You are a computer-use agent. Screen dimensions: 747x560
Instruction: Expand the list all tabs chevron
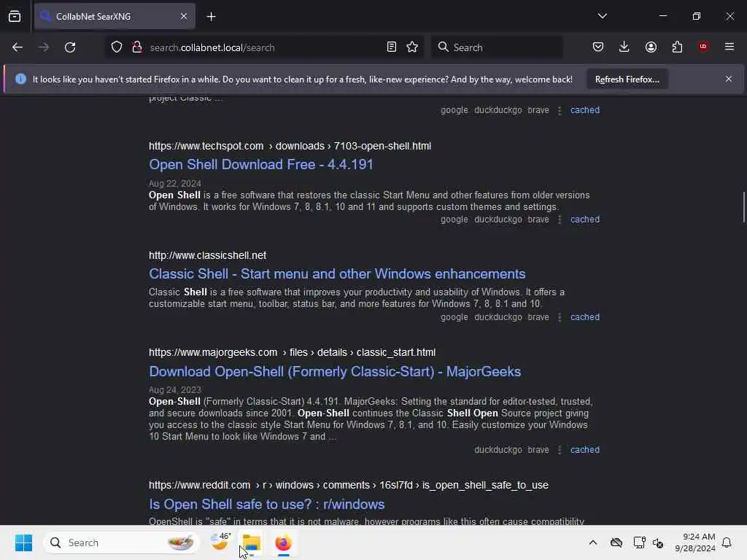click(x=602, y=16)
